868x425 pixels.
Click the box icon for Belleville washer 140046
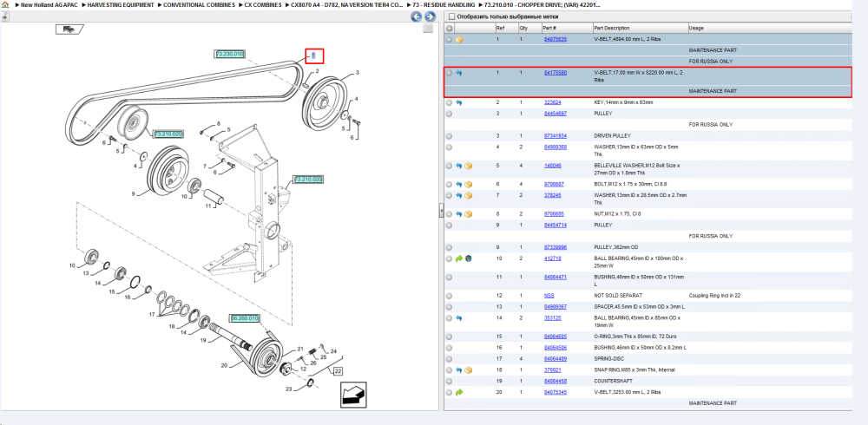coord(469,166)
